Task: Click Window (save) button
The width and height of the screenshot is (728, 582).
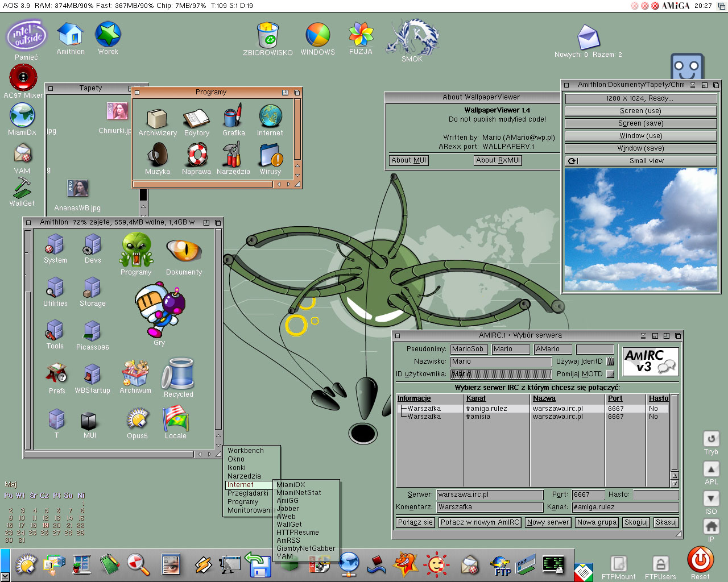Action: click(x=640, y=148)
